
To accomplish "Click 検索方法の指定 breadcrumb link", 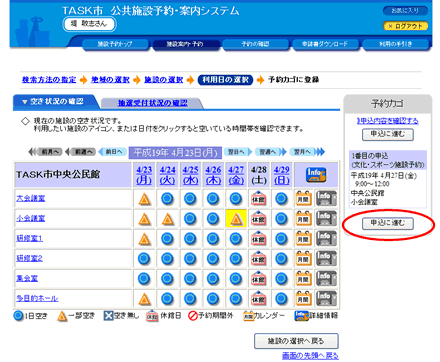I will (x=49, y=80).
